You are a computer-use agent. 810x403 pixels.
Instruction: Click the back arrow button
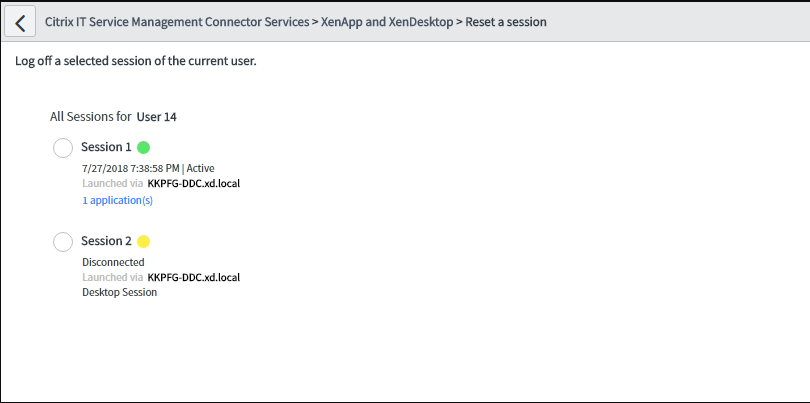(x=20, y=22)
